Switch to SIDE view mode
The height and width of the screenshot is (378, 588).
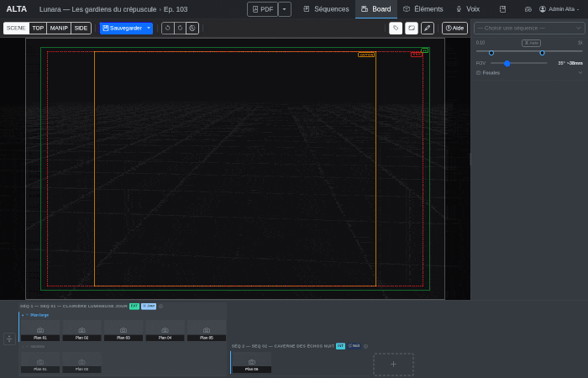(x=81, y=28)
